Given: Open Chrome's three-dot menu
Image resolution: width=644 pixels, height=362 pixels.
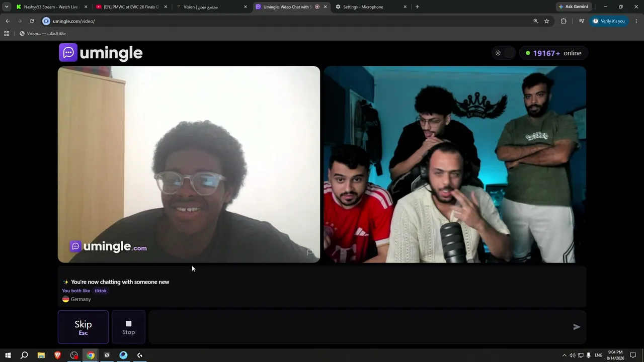Looking at the screenshot, I should (x=636, y=21).
